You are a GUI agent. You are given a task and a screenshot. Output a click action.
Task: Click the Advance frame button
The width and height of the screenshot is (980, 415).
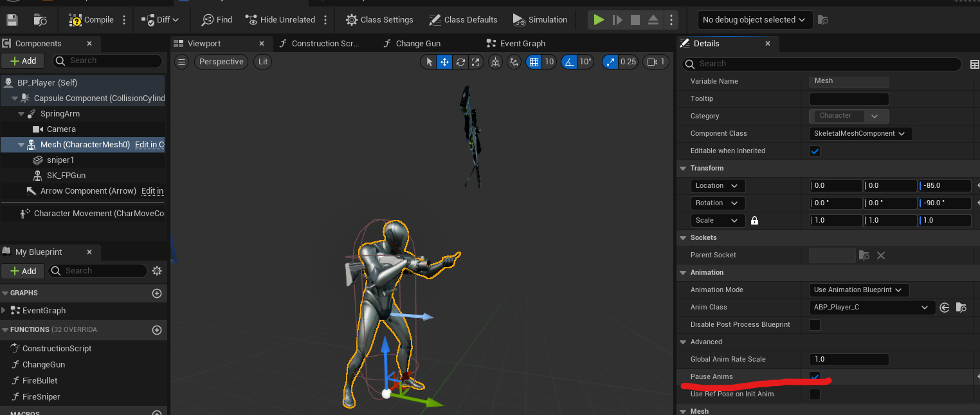click(x=617, y=20)
